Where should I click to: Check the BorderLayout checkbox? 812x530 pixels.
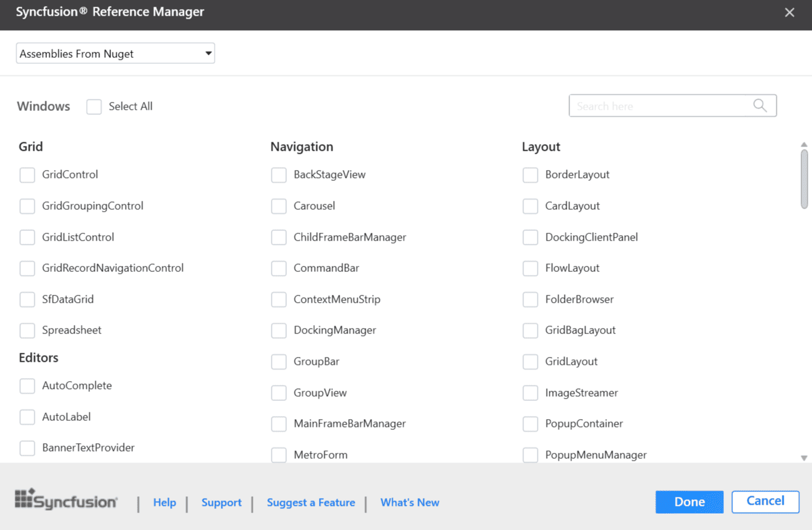[x=530, y=175]
